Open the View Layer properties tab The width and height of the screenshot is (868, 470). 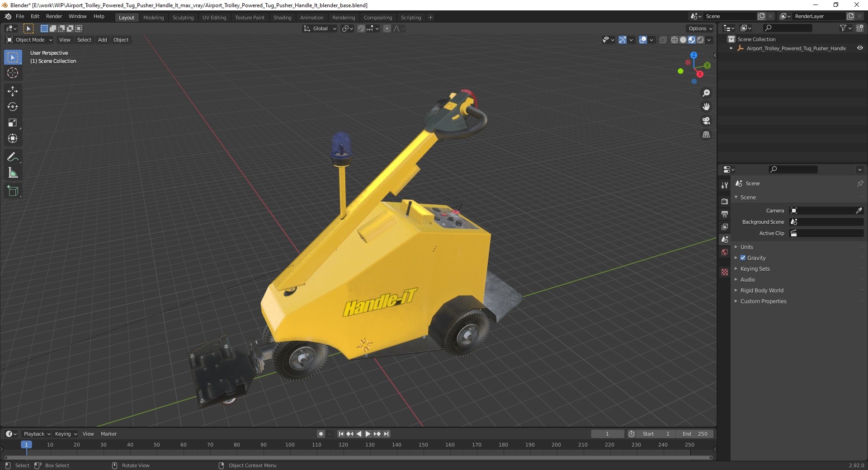tap(725, 226)
